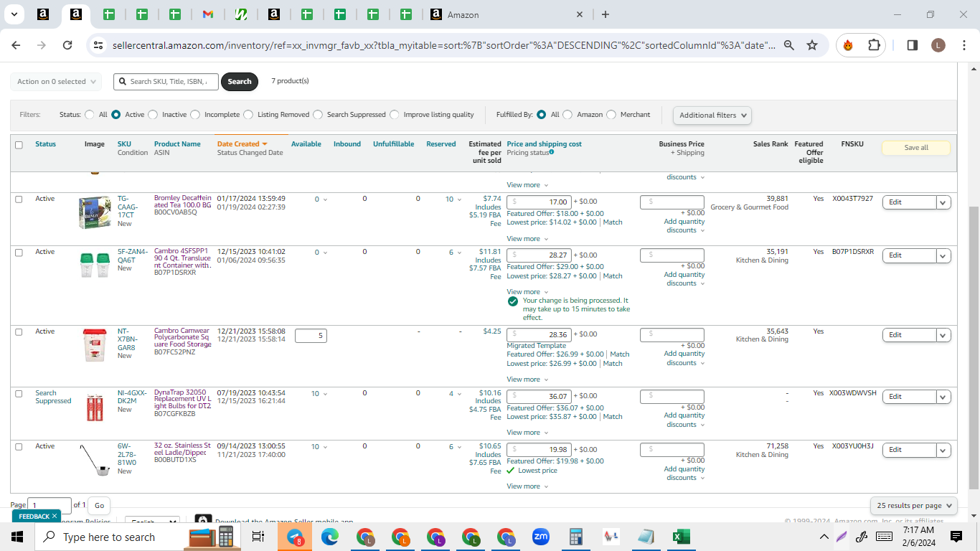Screen dimensions: 980x551
Task: Click the Available quantity field showing 5
Action: click(x=311, y=335)
